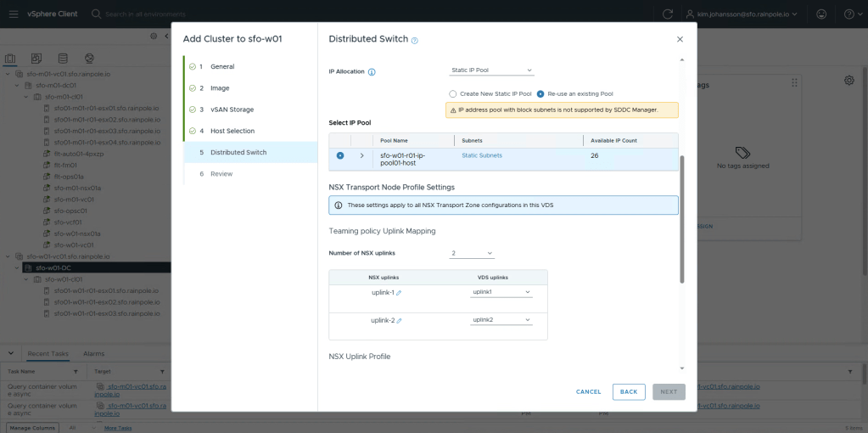Expand the IP pool row details chevron

(x=362, y=155)
